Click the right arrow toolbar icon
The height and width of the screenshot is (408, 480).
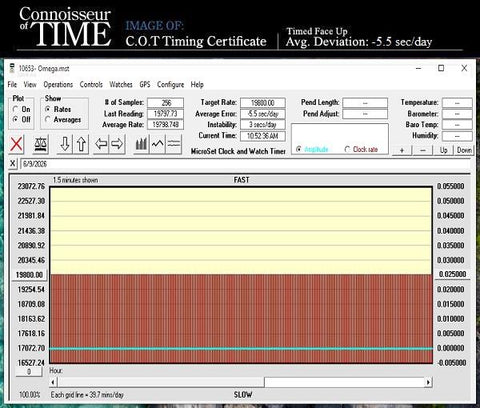(x=117, y=144)
